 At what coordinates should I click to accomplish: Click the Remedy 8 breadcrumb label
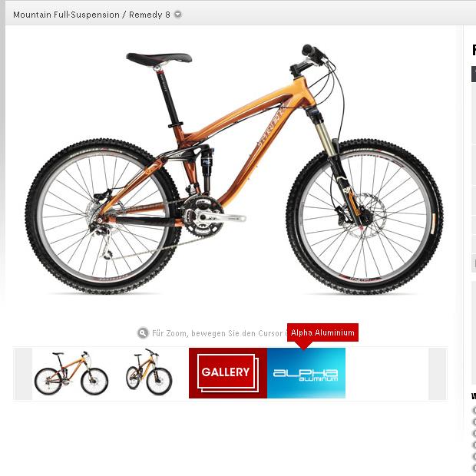150,15
